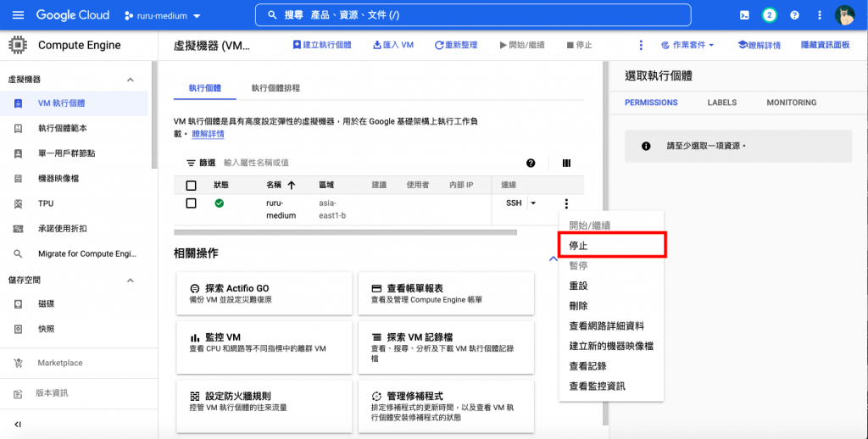The width and height of the screenshot is (868, 439).
Task: Collapse the sidebar with the bottom arrow icon
Action: 18,424
